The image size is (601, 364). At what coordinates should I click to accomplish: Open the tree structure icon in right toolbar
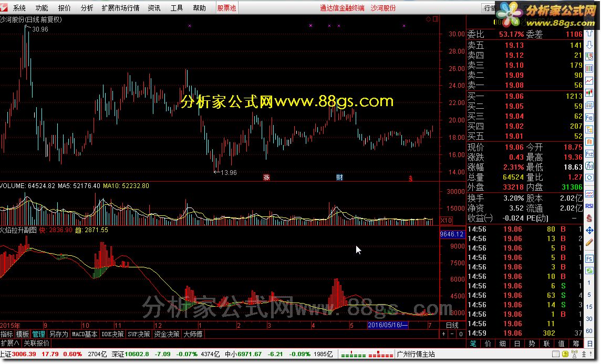pyautogui.click(x=589, y=129)
